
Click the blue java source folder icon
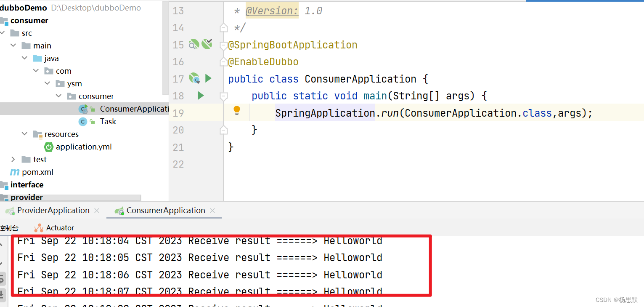pyautogui.click(x=37, y=58)
